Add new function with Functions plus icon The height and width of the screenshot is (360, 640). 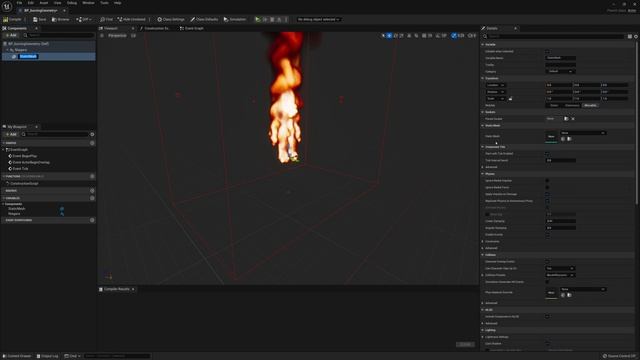click(x=92, y=176)
